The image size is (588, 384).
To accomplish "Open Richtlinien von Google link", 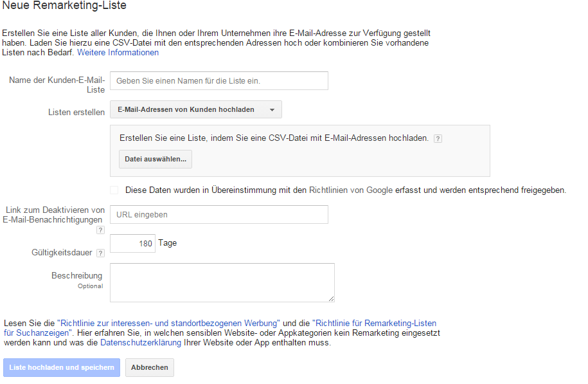I will coord(351,190).
